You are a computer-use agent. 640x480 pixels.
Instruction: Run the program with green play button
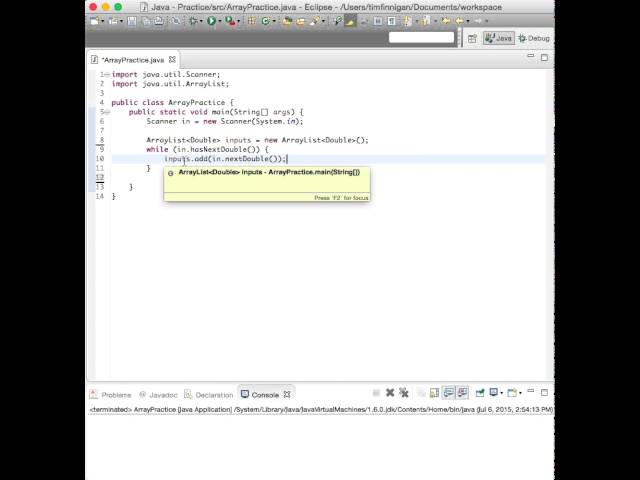[211, 21]
